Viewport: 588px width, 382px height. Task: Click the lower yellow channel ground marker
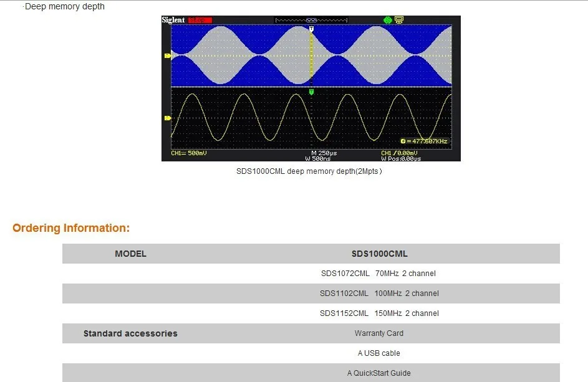pyautogui.click(x=168, y=118)
